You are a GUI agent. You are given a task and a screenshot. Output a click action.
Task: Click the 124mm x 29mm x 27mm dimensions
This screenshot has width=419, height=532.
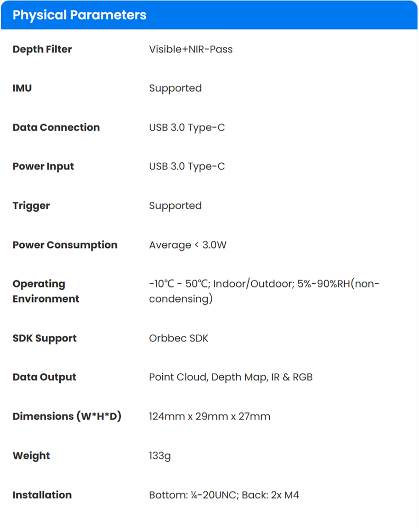(209, 416)
